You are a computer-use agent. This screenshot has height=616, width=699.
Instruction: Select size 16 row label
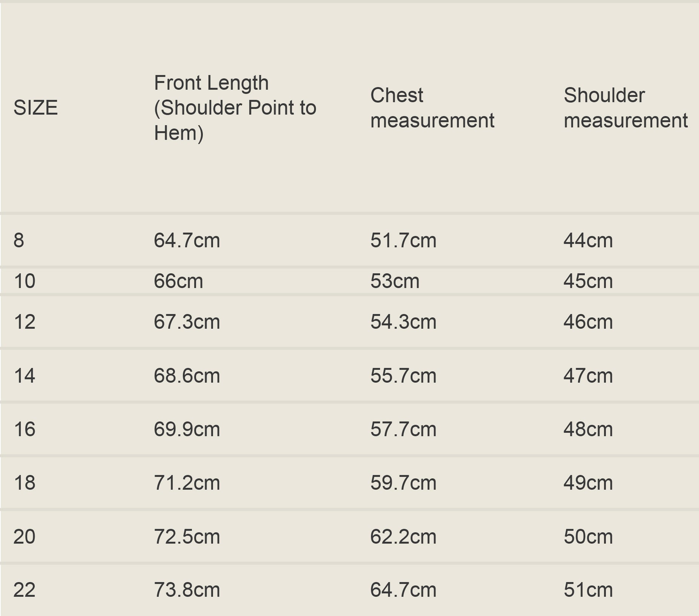click(25, 429)
